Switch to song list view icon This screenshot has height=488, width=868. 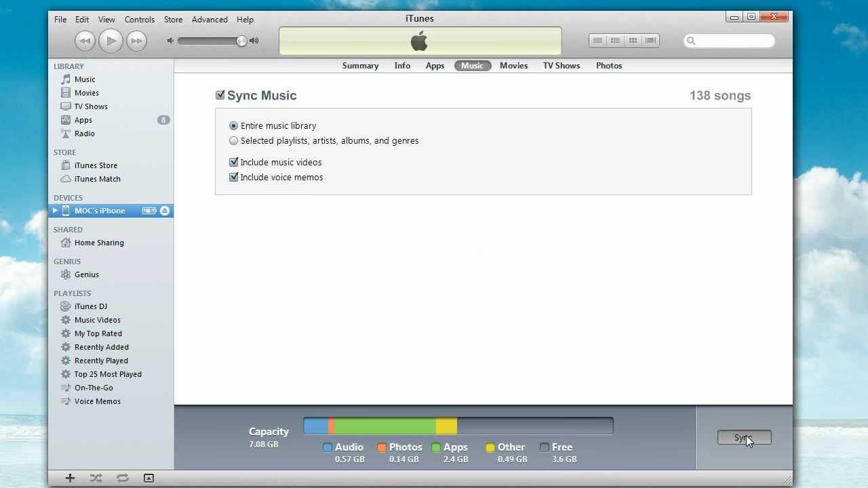(x=597, y=41)
